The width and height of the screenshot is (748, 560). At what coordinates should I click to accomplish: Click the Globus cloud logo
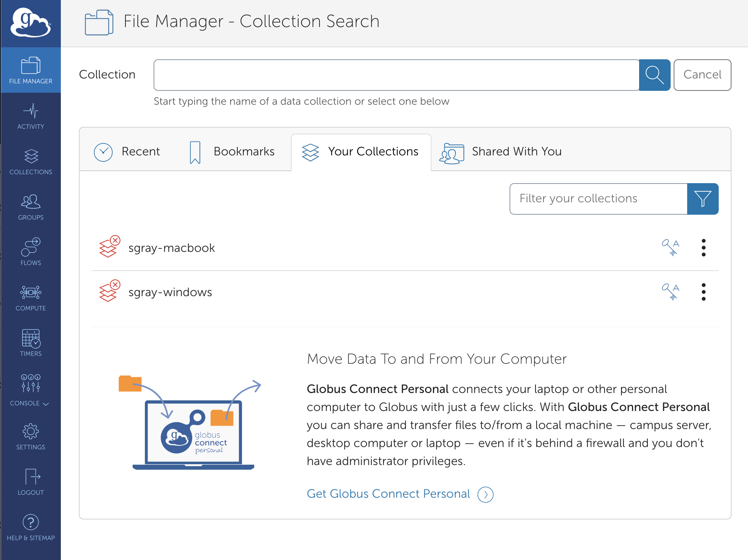coord(31,23)
